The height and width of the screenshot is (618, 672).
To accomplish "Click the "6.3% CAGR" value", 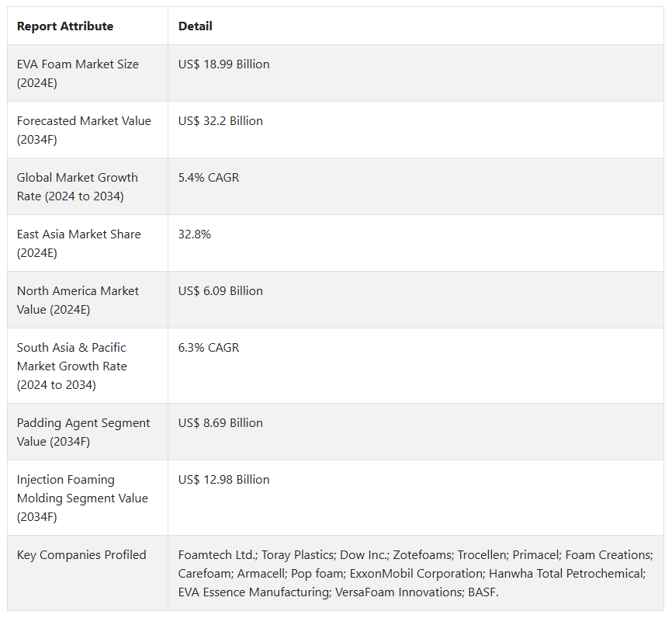I will (209, 348).
